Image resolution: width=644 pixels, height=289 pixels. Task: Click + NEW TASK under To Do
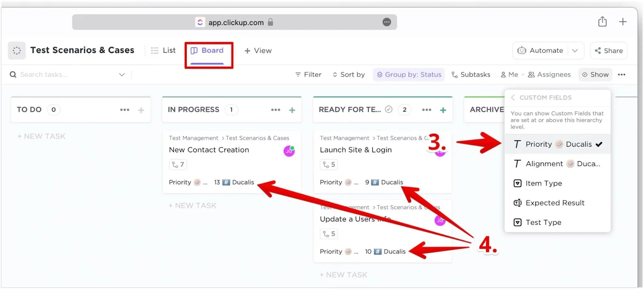(41, 137)
